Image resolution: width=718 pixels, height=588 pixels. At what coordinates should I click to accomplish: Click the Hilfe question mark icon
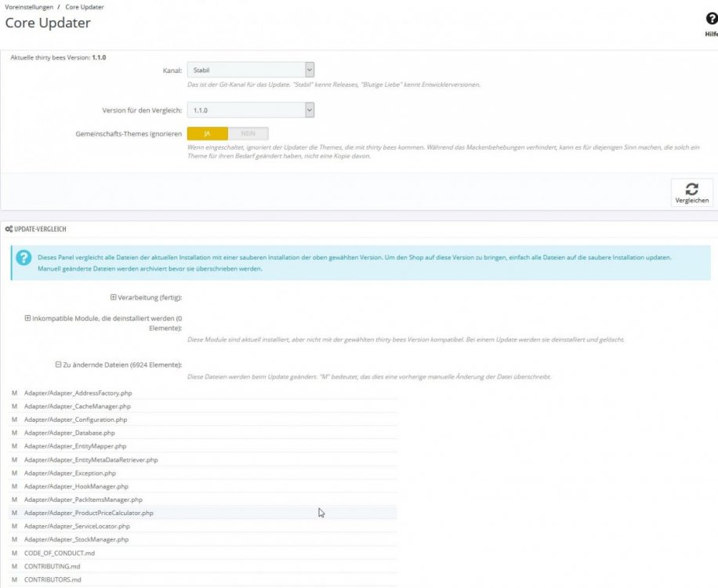tap(711, 20)
